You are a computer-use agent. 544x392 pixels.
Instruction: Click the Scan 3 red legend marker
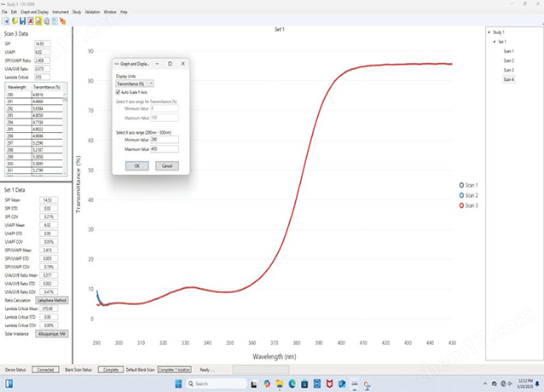tap(462, 206)
